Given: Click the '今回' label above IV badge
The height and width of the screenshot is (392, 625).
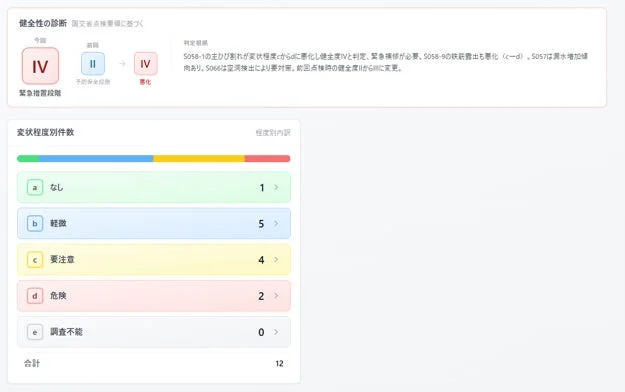Looking at the screenshot, I should pyautogui.click(x=40, y=40).
